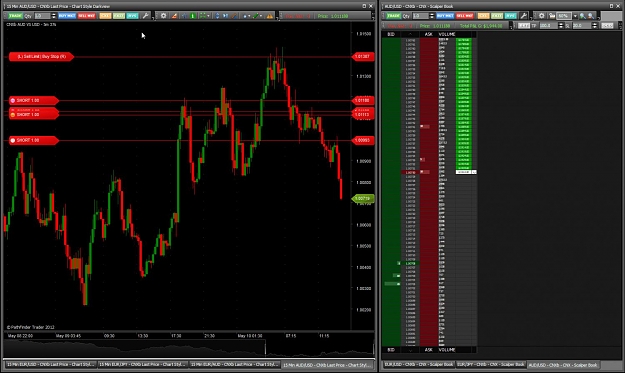Click the blue up-down arrows icon in chart toolbar
Image resolution: width=625 pixels, height=373 pixels.
tap(217, 16)
